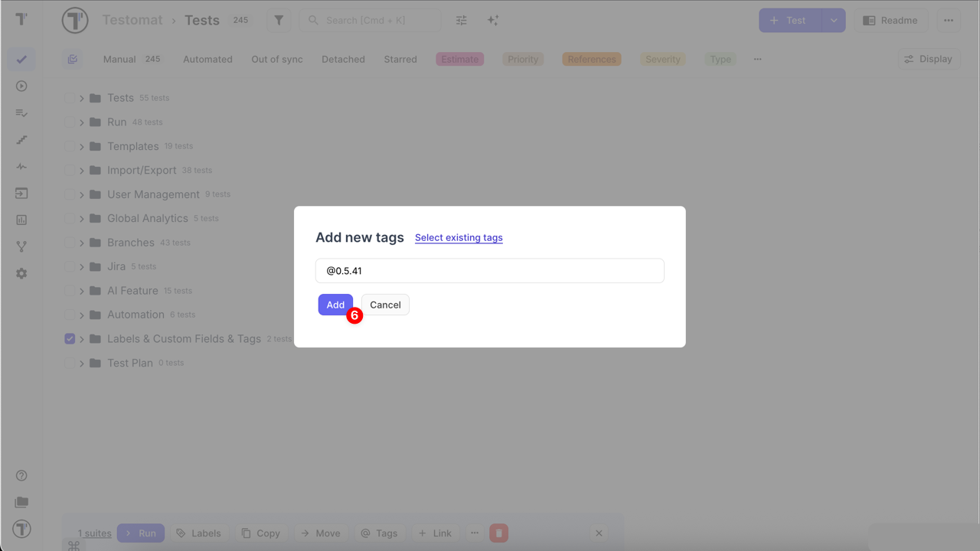Click the branches icon in the sidebar
Viewport: 980px width, 551px height.
[x=21, y=246]
